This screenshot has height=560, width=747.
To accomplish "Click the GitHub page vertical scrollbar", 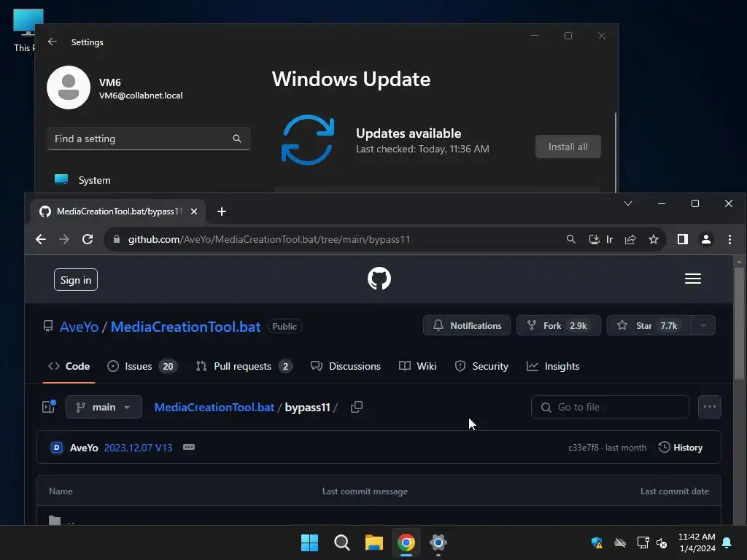I will pos(739,324).
